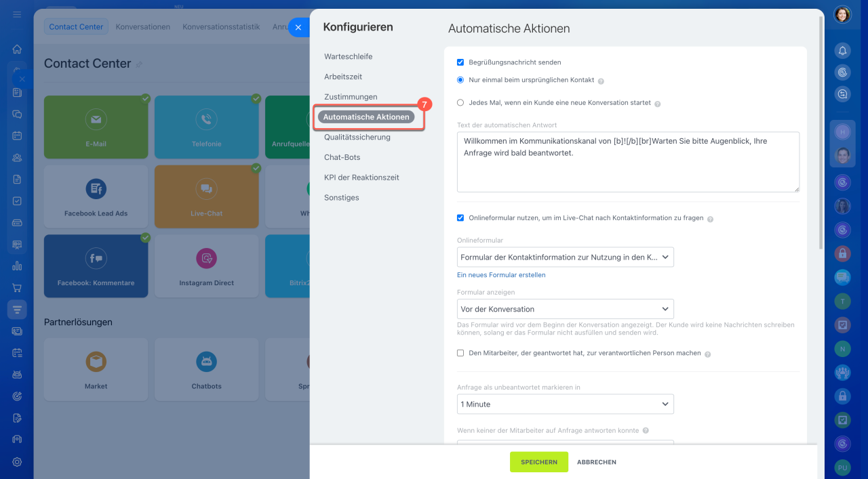Click 'Ein neues Formular erstellen' link
868x479 pixels.
(501, 275)
